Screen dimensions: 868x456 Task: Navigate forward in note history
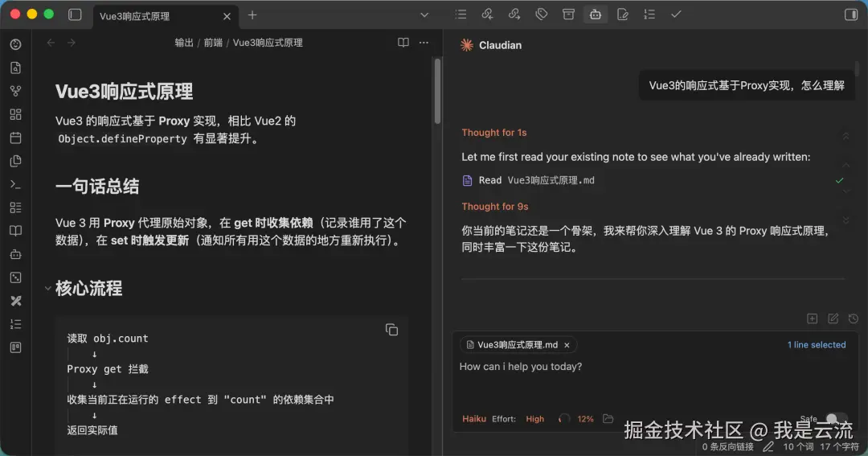(x=72, y=43)
